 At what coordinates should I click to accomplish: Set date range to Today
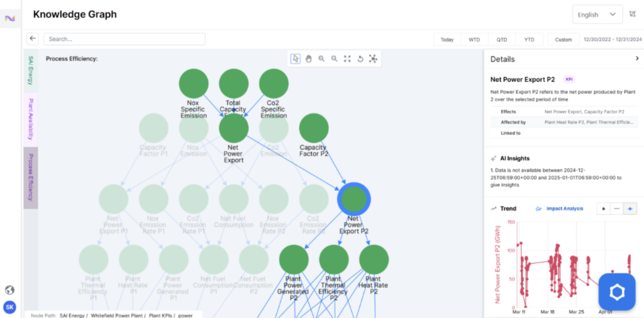pos(447,40)
